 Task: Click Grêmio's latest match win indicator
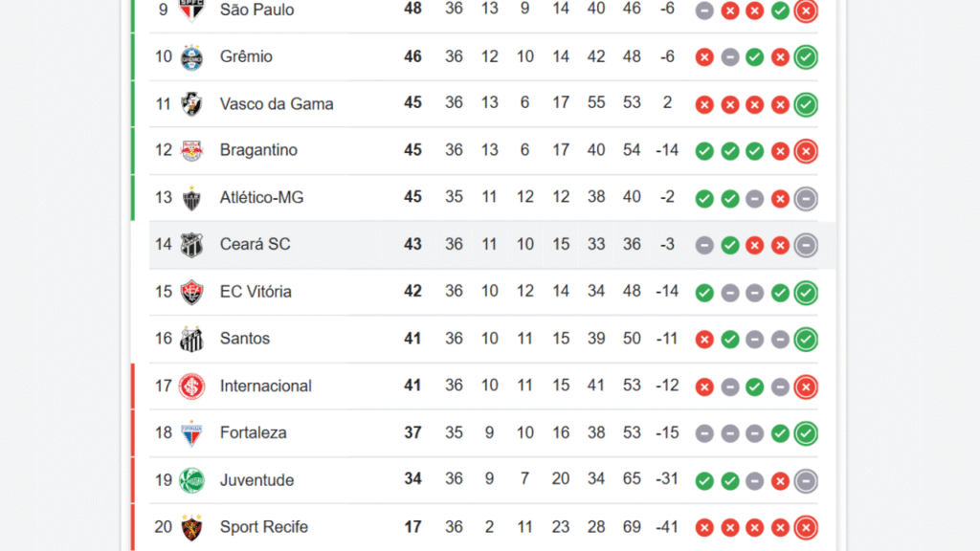tap(806, 57)
